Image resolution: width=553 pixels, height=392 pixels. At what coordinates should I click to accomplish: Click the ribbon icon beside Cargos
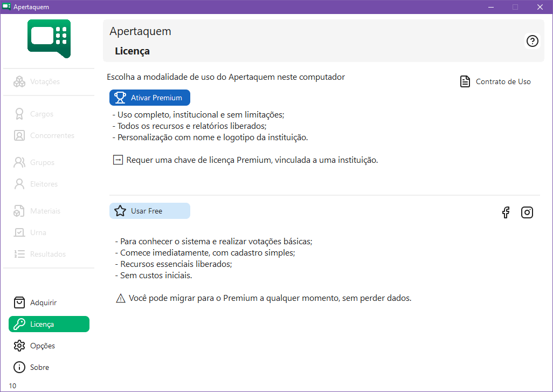pos(19,114)
